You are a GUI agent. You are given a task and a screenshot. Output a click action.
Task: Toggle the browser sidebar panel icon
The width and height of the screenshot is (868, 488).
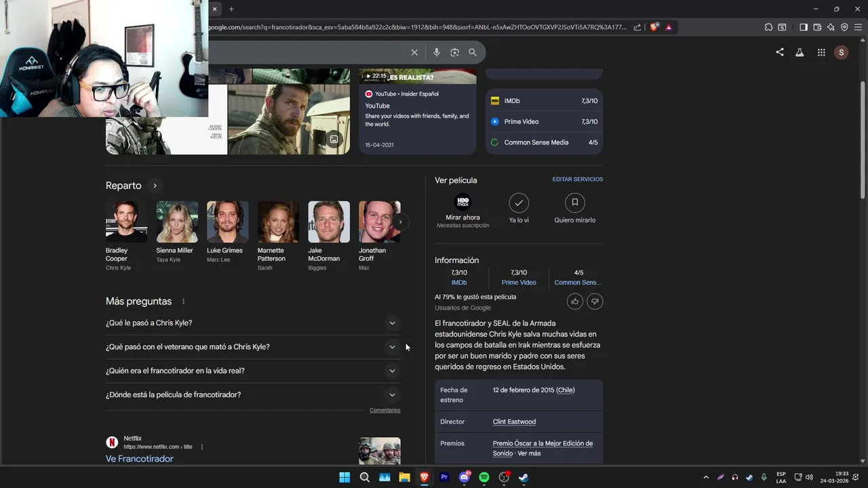804,27
